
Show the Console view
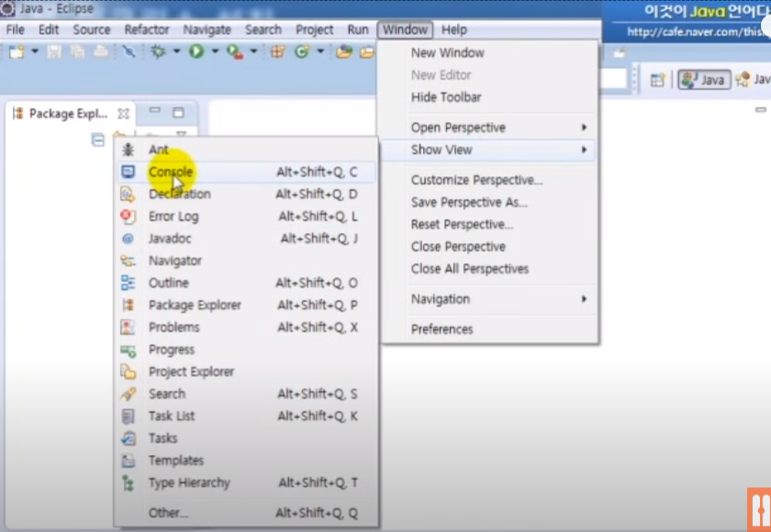[246, 172]
